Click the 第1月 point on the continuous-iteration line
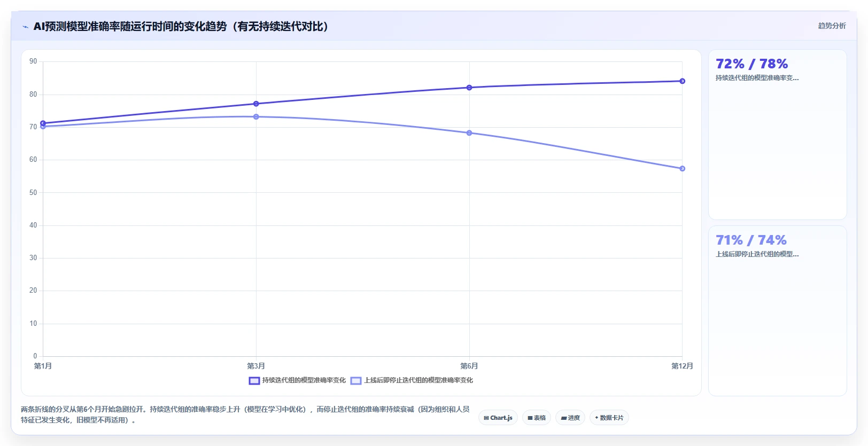The image size is (868, 446). (x=43, y=123)
